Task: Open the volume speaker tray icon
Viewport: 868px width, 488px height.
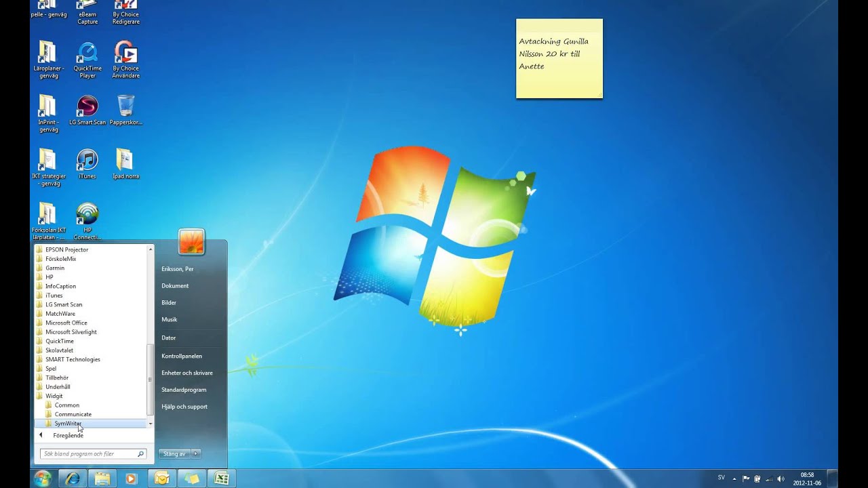Action: point(781,479)
